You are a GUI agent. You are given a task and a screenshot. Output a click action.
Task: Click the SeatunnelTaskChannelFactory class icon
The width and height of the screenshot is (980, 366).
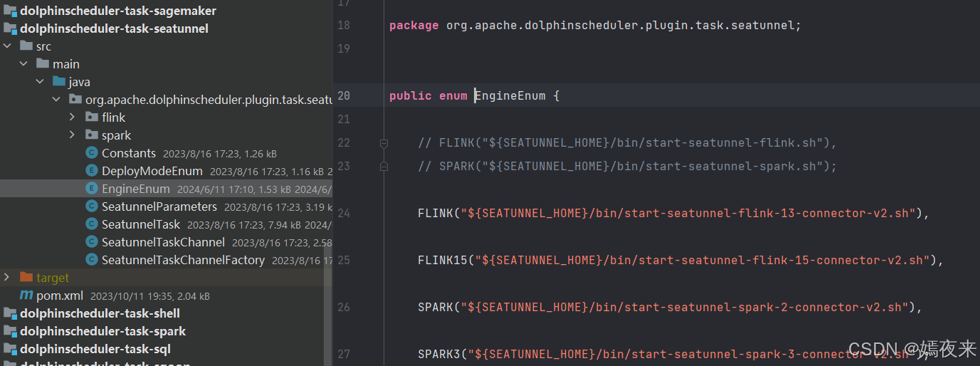click(x=91, y=260)
